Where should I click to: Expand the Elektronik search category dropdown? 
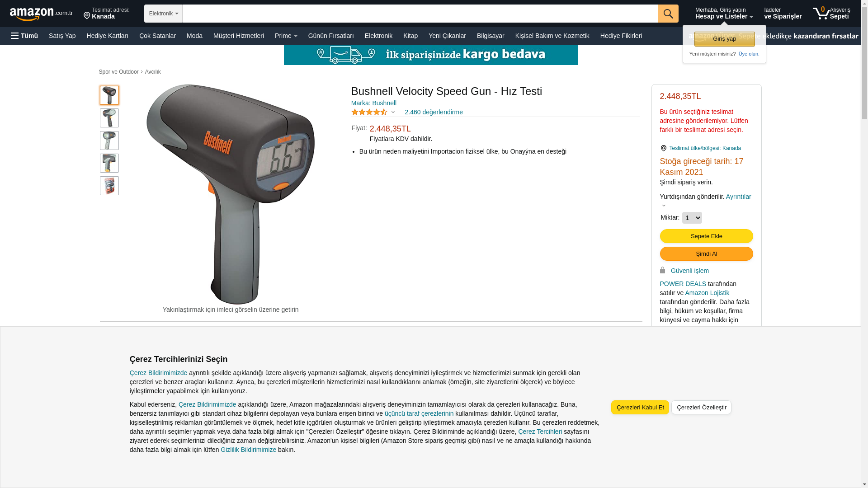163,14
